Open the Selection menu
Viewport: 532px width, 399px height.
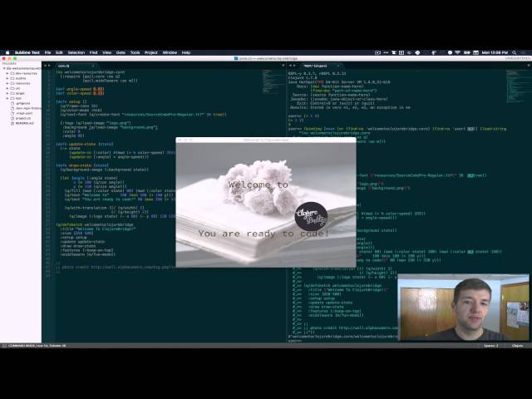[x=76, y=52]
